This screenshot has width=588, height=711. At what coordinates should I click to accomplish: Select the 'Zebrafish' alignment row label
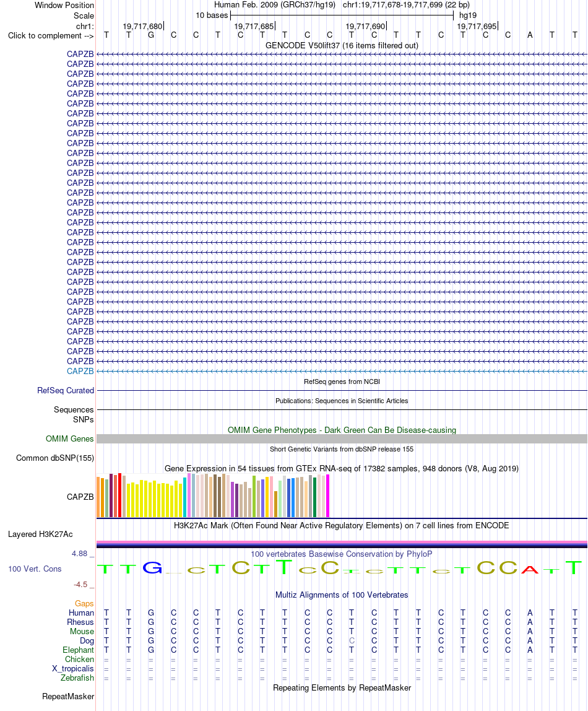click(x=77, y=678)
